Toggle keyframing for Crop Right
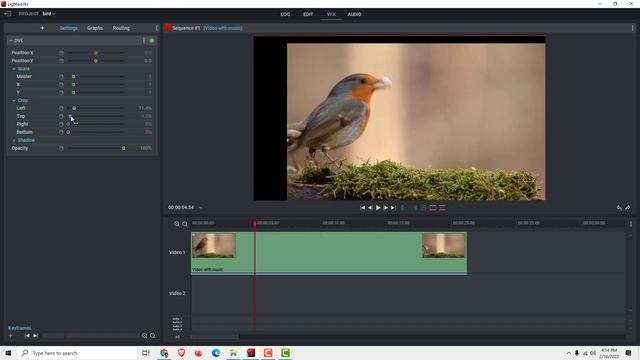 coord(61,124)
